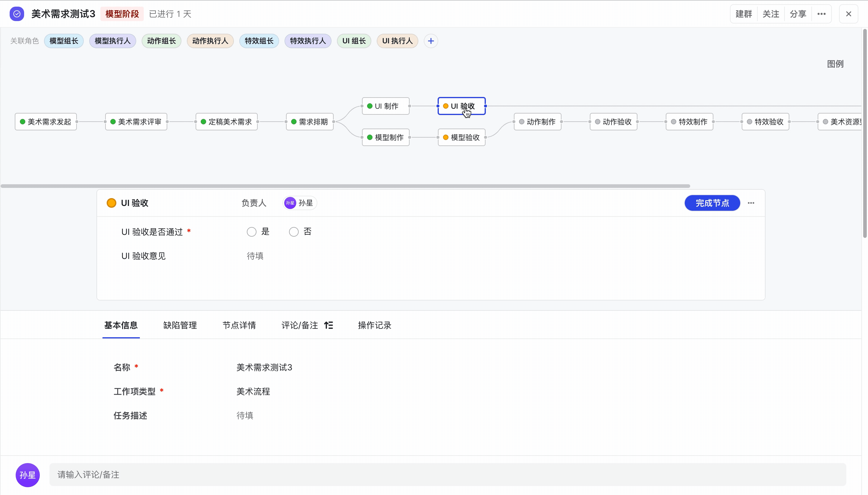
Task: Select 是 for UI 验收是否通过
Action: click(251, 232)
